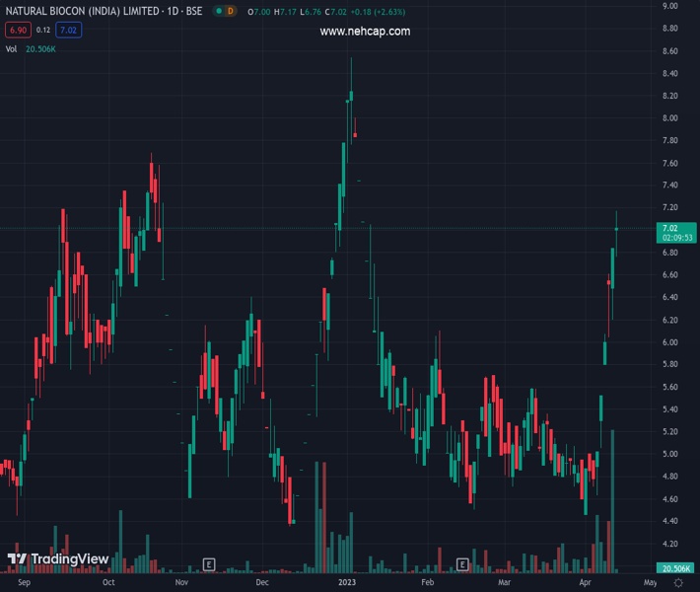700x592 pixels.
Task: Click the green market status dot
Action: pyautogui.click(x=214, y=11)
